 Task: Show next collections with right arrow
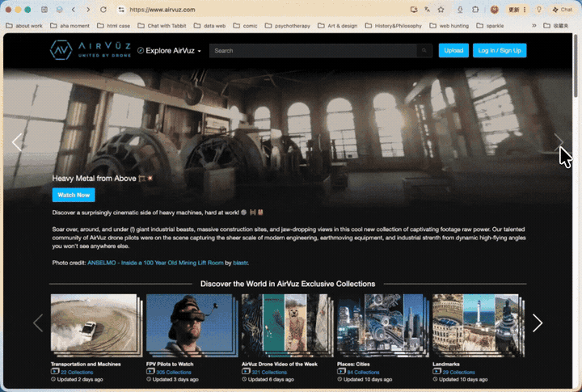pyautogui.click(x=538, y=322)
